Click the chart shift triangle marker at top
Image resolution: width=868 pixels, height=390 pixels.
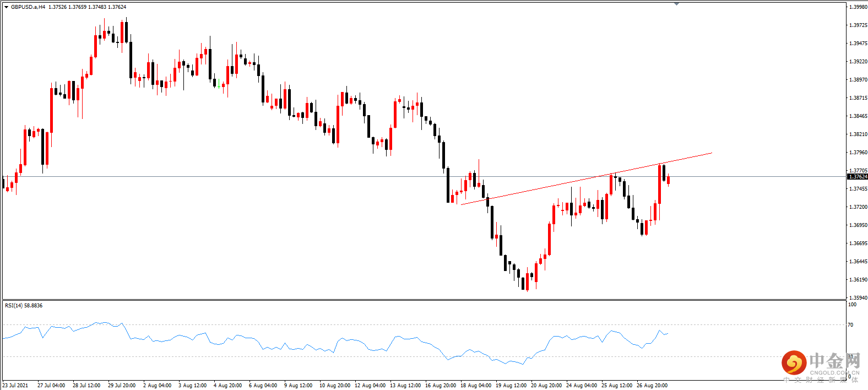(x=676, y=4)
